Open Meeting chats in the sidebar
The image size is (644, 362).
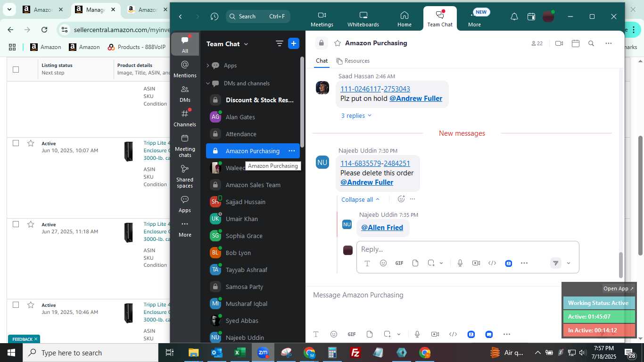(185, 145)
